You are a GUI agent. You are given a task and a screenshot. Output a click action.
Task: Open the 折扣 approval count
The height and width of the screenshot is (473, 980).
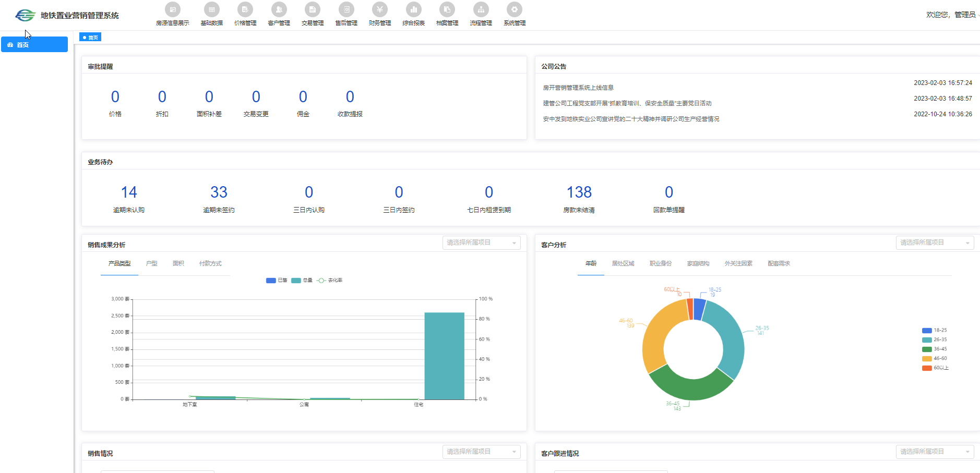point(162,97)
